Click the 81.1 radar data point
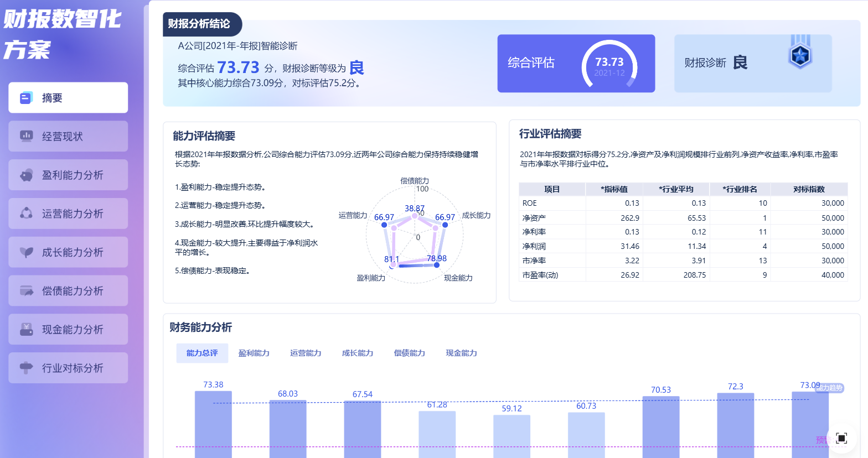The height and width of the screenshot is (458, 868). pyautogui.click(x=393, y=266)
